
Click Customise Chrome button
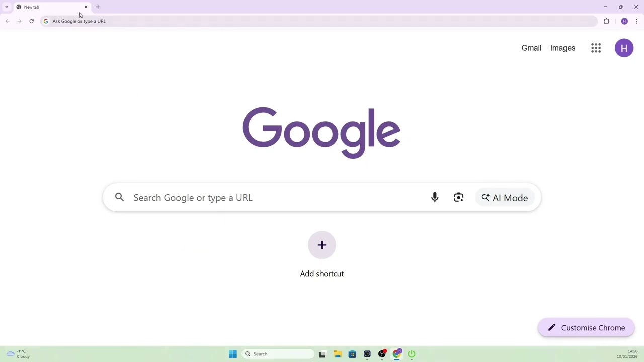click(586, 328)
